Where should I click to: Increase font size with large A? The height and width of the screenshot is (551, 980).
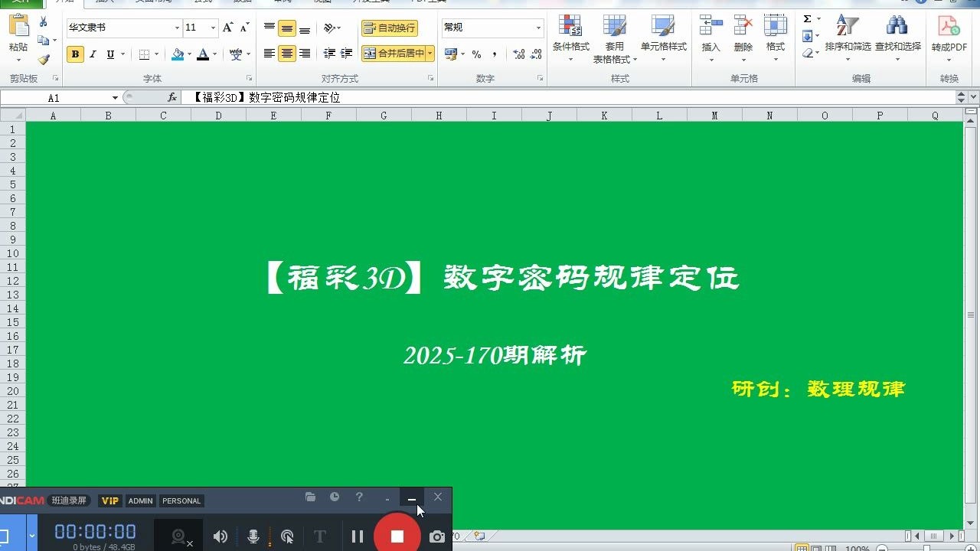pyautogui.click(x=227, y=28)
